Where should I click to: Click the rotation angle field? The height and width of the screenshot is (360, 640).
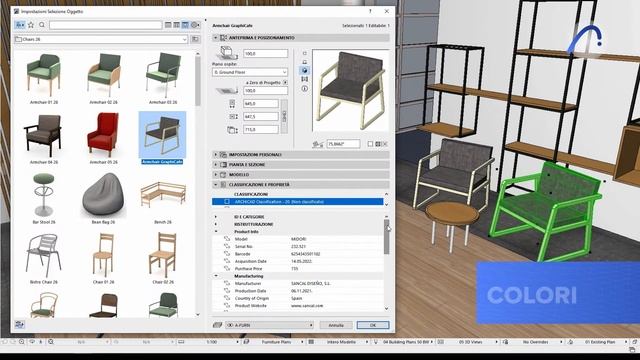(x=343, y=144)
